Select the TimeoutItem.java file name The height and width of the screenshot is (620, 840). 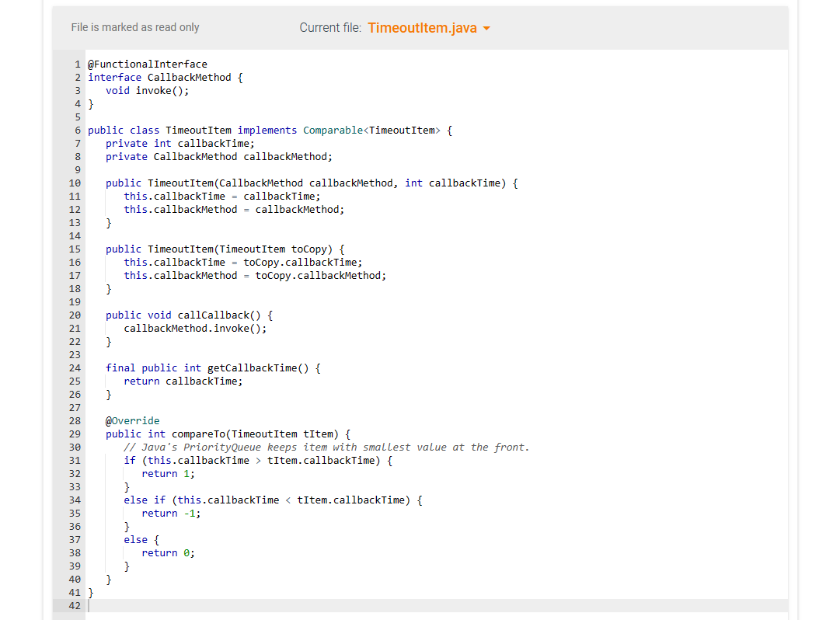coord(423,27)
